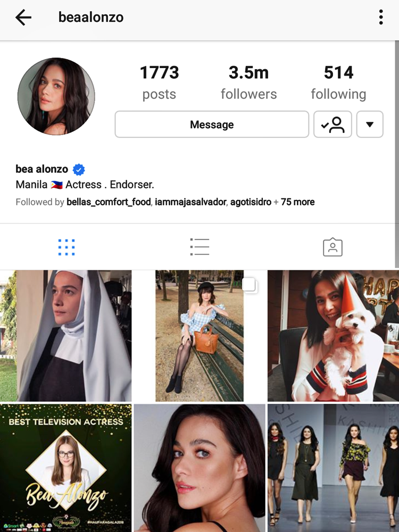399x532 pixels.
Task: Click the blue verified badge icon
Action: tap(79, 169)
